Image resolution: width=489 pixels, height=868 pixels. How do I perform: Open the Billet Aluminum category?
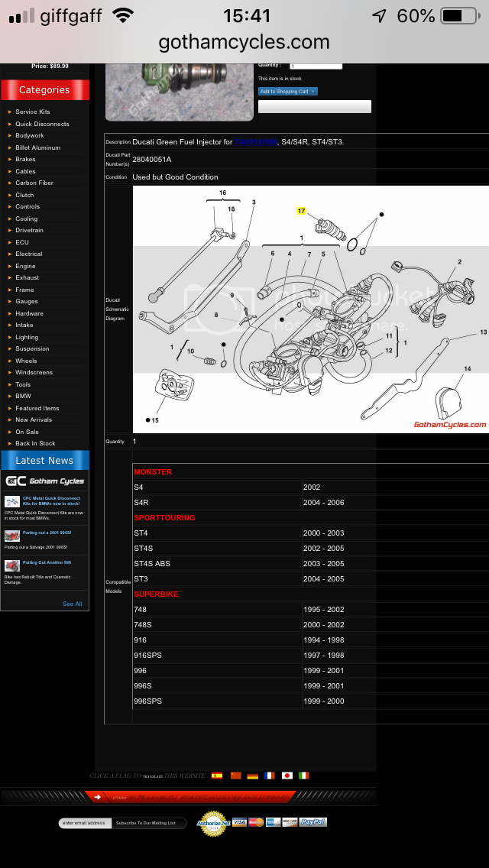click(37, 147)
